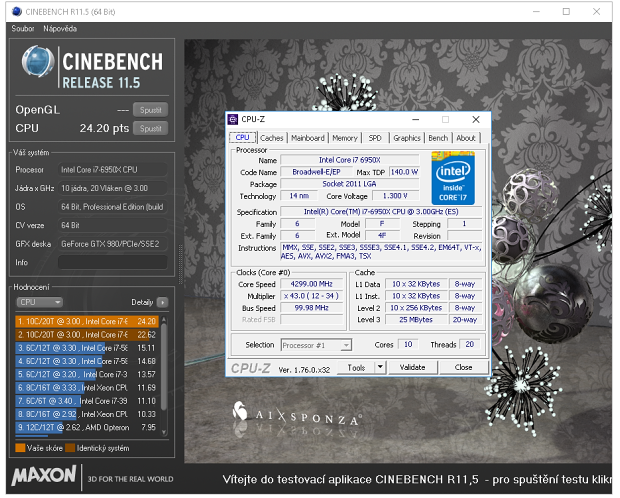Minimize the CPU-Z window
The width and height of the screenshot is (620, 498).
(x=416, y=119)
